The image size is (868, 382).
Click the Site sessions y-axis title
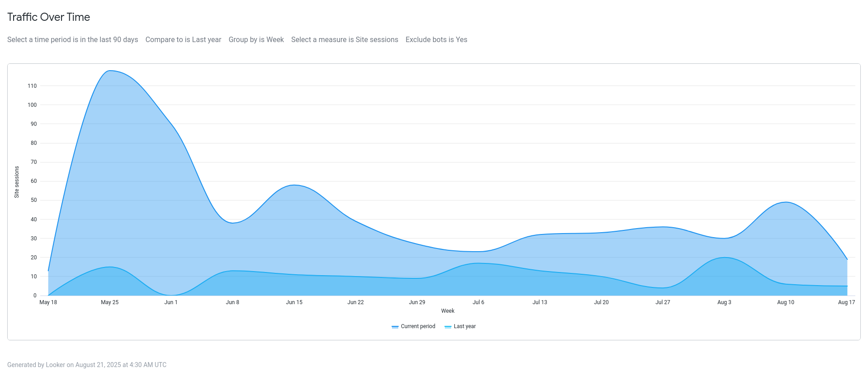coord(17,182)
